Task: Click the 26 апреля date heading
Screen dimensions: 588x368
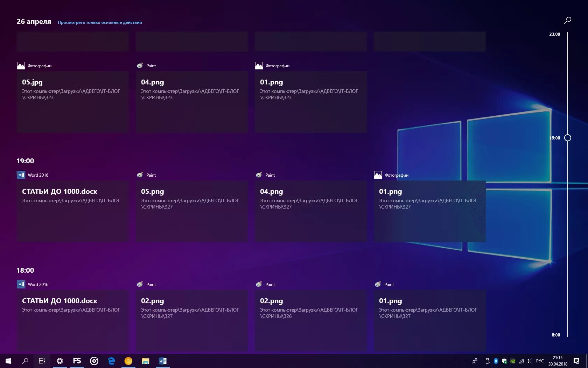Action: (34, 21)
